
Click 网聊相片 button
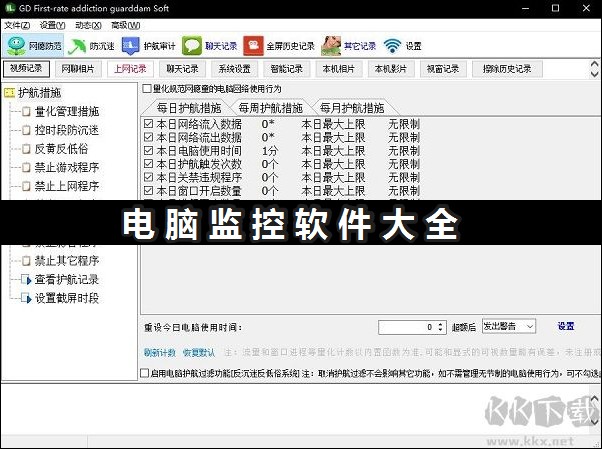[x=78, y=69]
